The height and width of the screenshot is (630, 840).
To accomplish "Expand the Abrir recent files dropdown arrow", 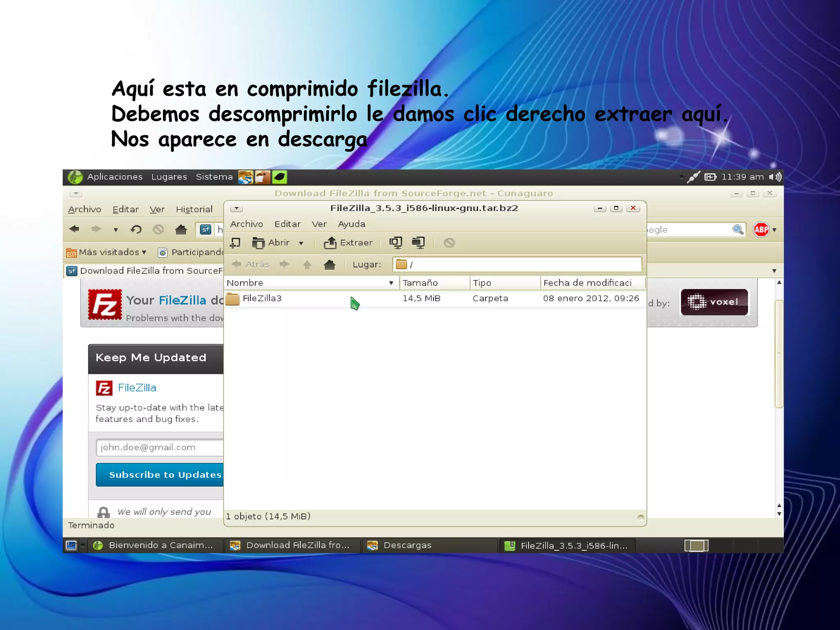I will pyautogui.click(x=301, y=243).
